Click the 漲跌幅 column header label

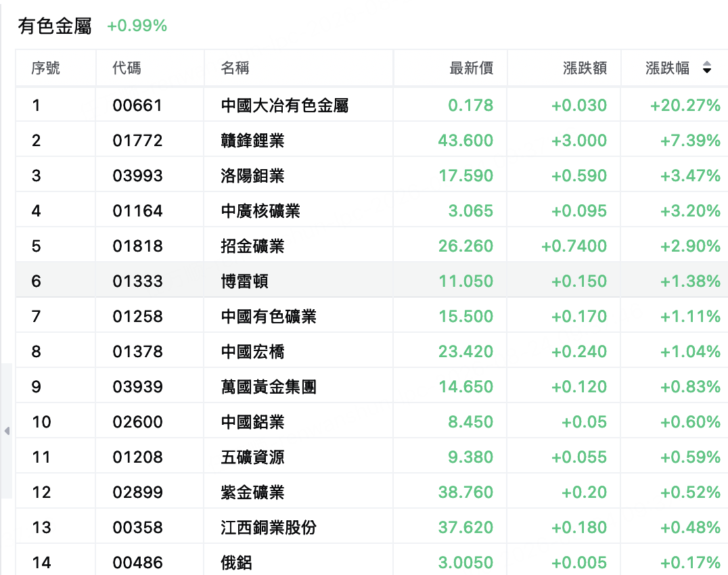[667, 68]
